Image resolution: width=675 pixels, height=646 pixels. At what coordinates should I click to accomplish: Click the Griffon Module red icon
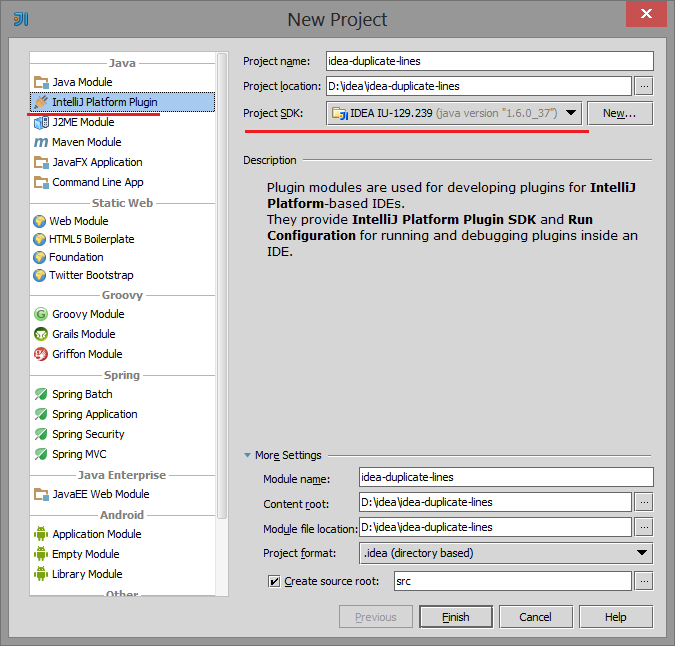pos(41,354)
